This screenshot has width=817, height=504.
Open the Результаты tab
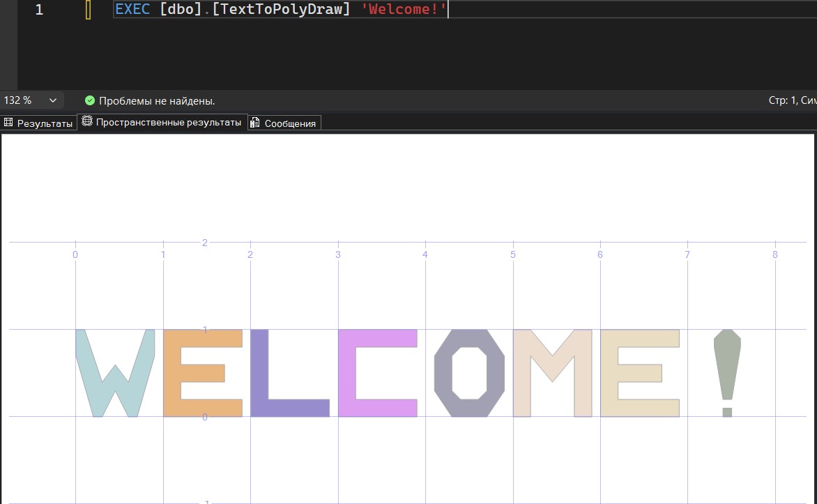coord(38,123)
